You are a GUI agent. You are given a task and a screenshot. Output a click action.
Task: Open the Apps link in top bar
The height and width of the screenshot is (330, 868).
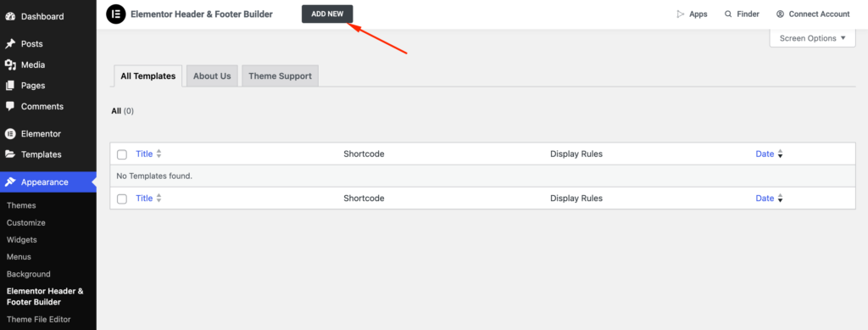tap(692, 14)
